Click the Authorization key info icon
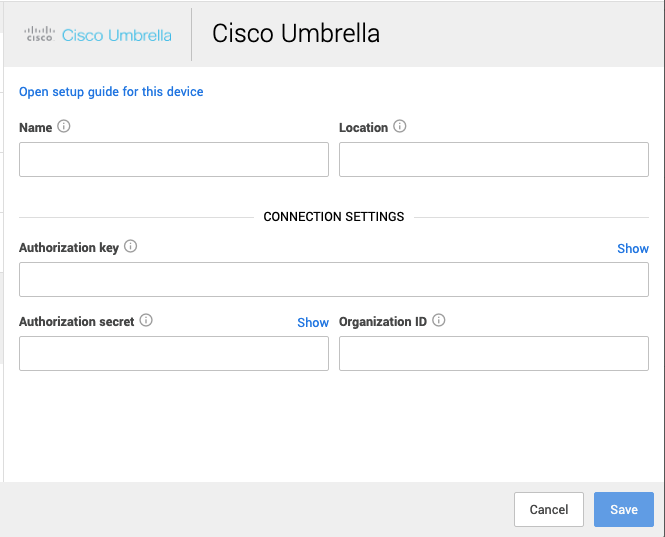This screenshot has width=665, height=537. (x=131, y=246)
